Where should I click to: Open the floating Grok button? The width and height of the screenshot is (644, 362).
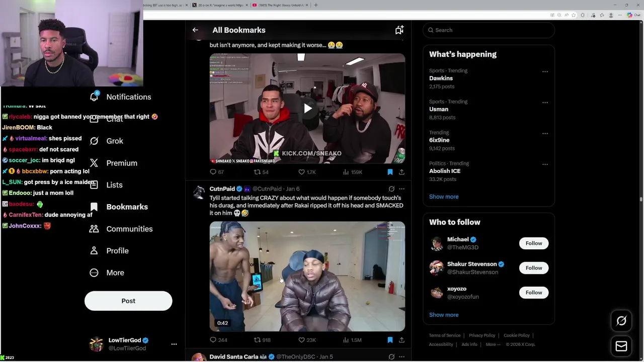pyautogui.click(x=621, y=321)
